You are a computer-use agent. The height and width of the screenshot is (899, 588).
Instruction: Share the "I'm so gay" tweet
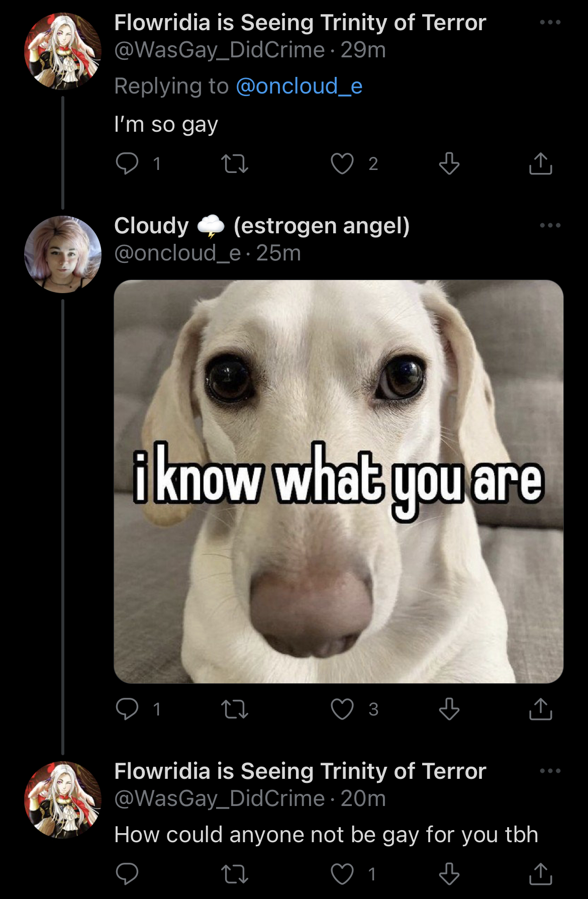[x=540, y=163]
